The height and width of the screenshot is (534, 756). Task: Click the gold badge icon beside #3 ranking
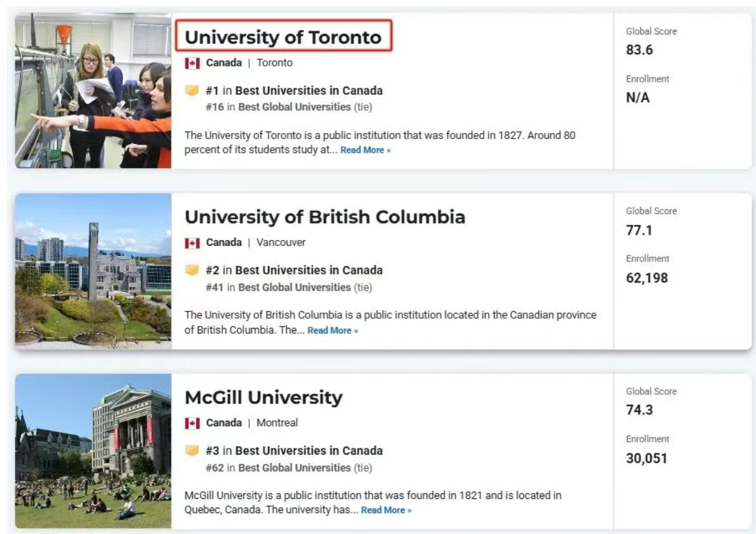point(192,451)
